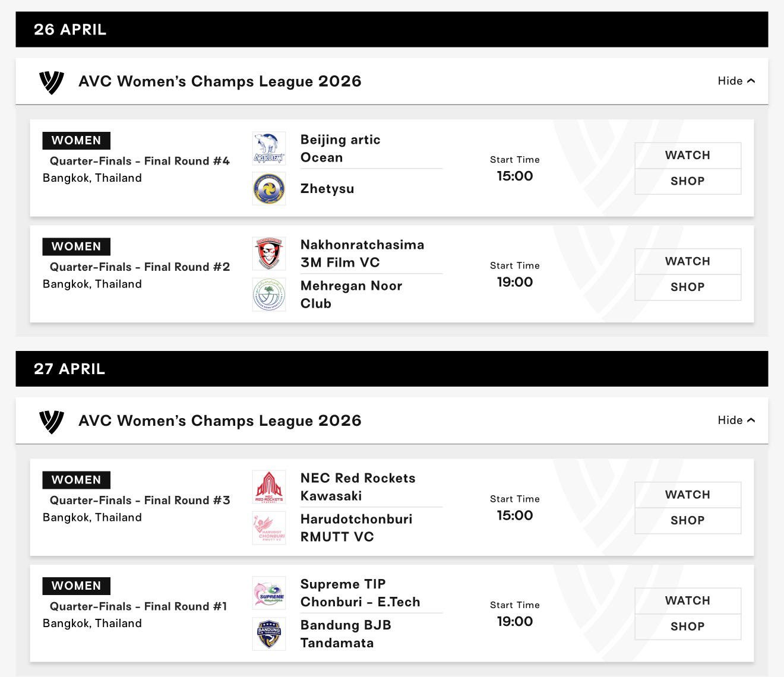Watch the Beijing Artic Ocean vs Zhetysu match
Viewport: 784px width, 677px height.
click(687, 156)
